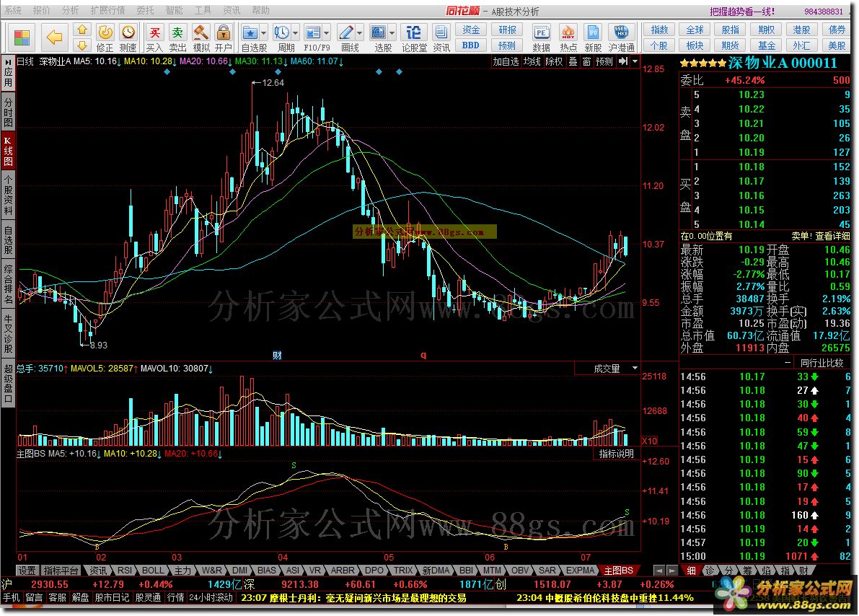Image resolution: width=859 pixels, height=616 pixels.
Task: Click the colorful home grid icon
Action: tap(22, 38)
